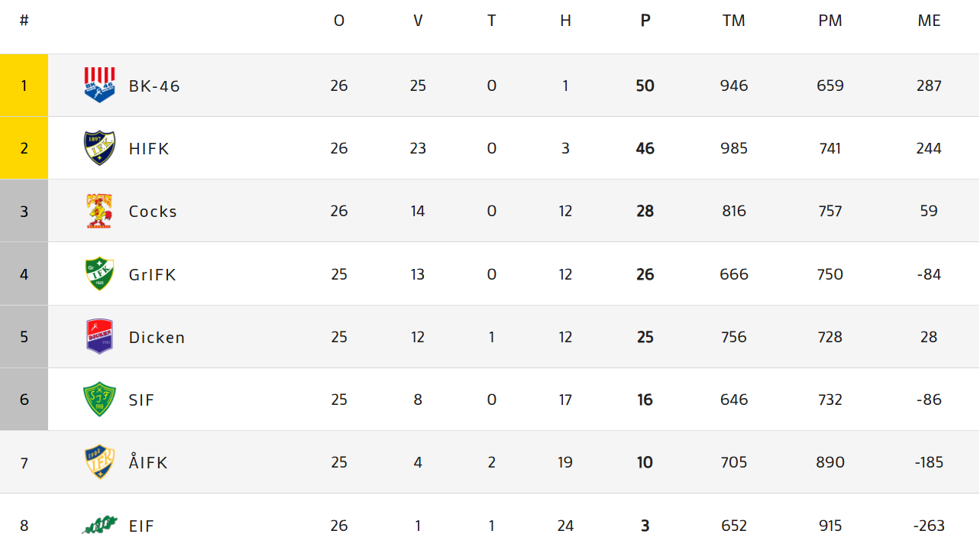Click the HIFK club crest

click(99, 148)
